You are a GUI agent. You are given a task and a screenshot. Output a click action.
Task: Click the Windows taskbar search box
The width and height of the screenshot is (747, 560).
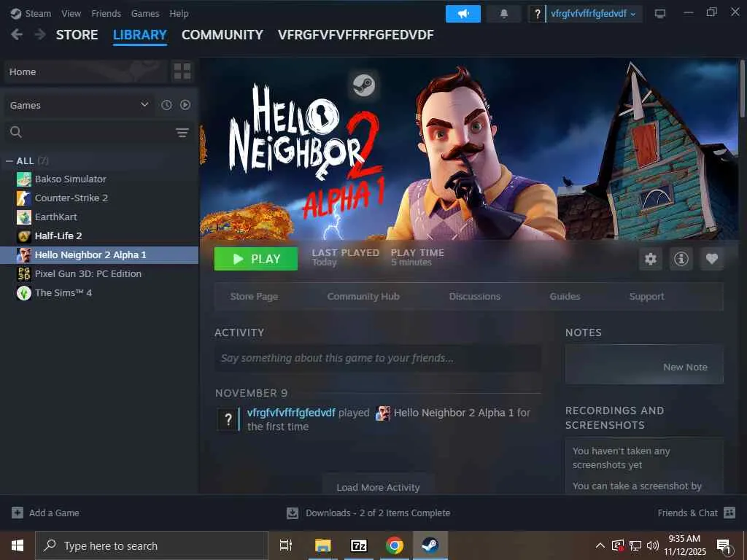[152, 545]
